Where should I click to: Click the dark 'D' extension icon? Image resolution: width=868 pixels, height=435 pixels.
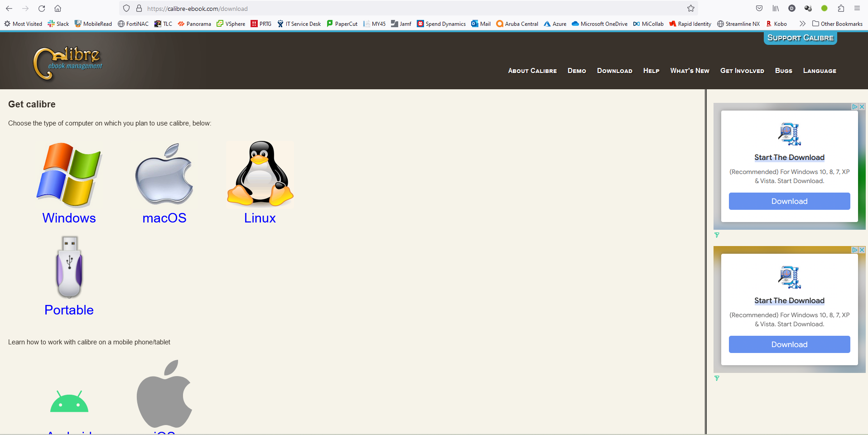(792, 9)
